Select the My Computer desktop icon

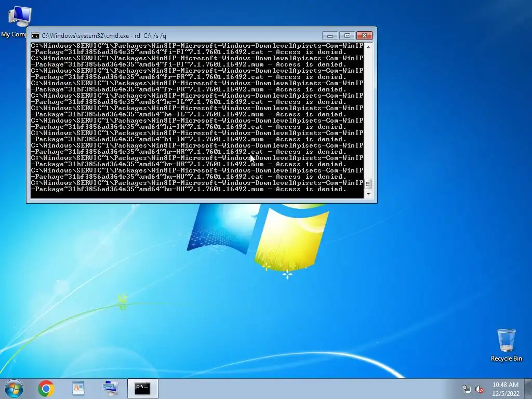point(19,16)
